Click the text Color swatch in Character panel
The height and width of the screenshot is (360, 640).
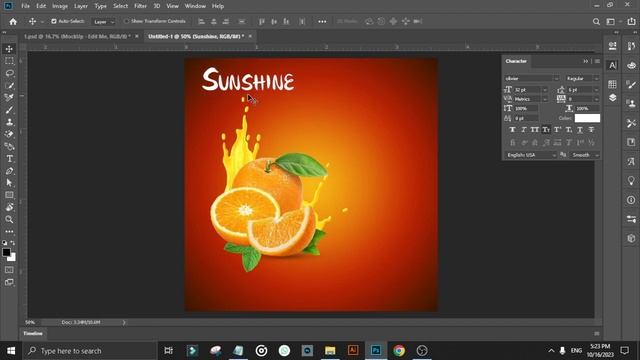(587, 118)
